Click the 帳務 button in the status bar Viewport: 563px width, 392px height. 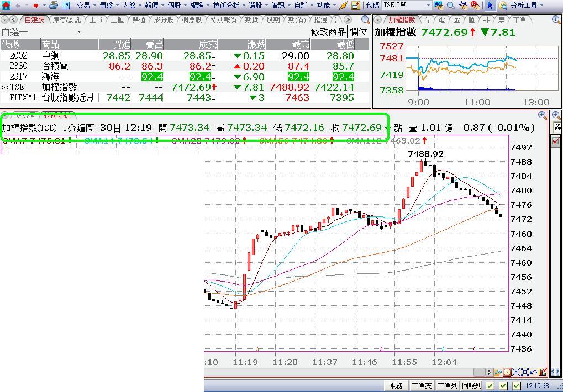click(x=396, y=386)
